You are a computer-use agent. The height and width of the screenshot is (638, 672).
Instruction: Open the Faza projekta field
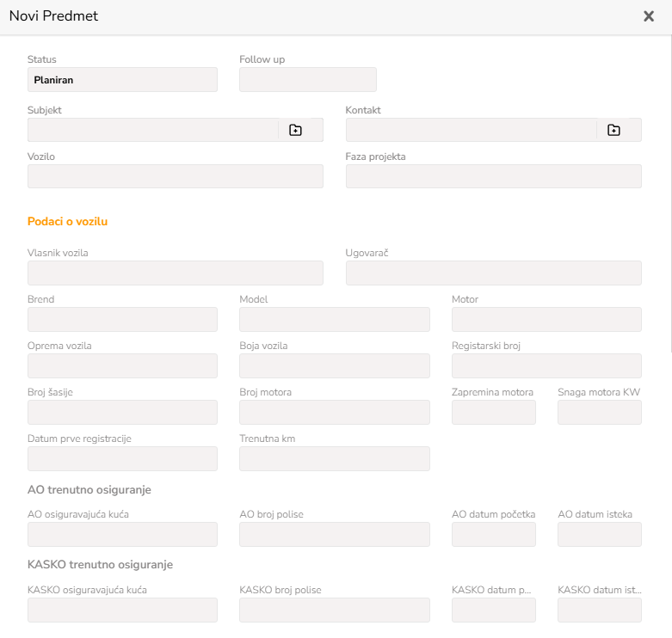[x=494, y=176]
